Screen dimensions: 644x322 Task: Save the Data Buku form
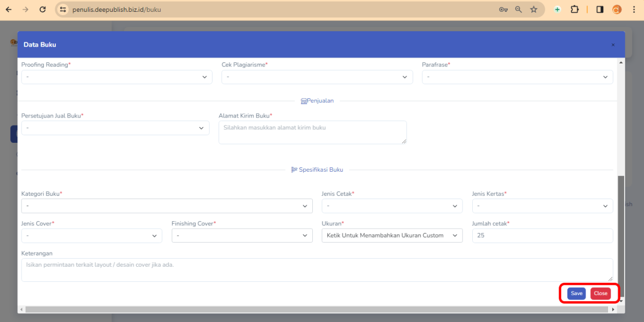coord(576,293)
